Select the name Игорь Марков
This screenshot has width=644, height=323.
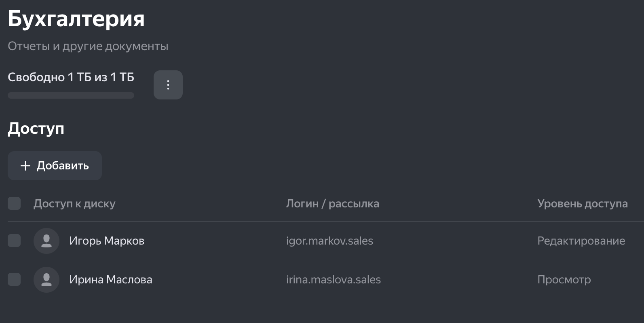107,241
